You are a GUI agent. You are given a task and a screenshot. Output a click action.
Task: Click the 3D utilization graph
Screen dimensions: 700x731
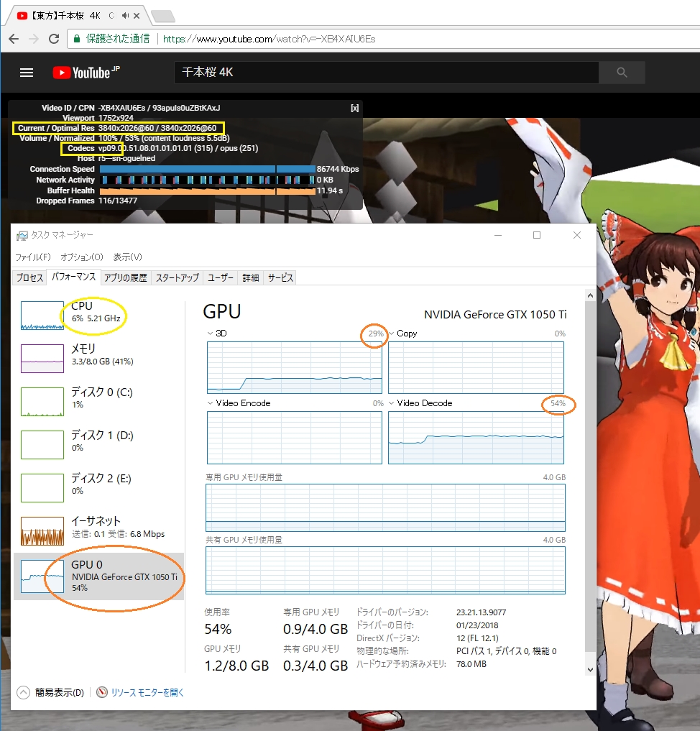point(295,367)
